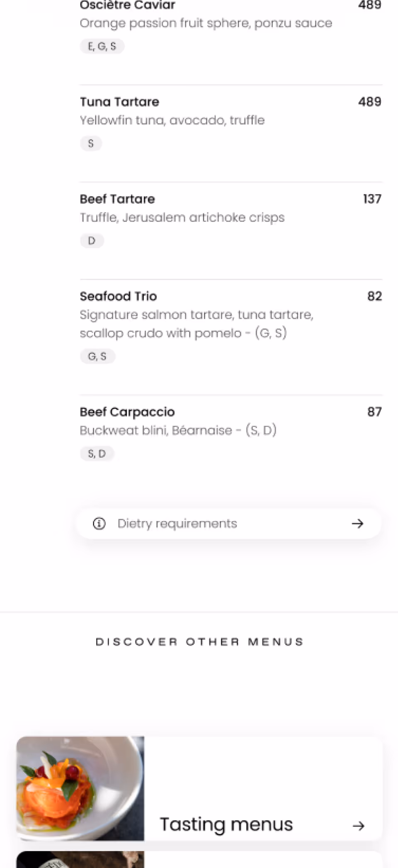Click the Tasting menus dish photo
The width and height of the screenshot is (398, 868).
(80, 788)
